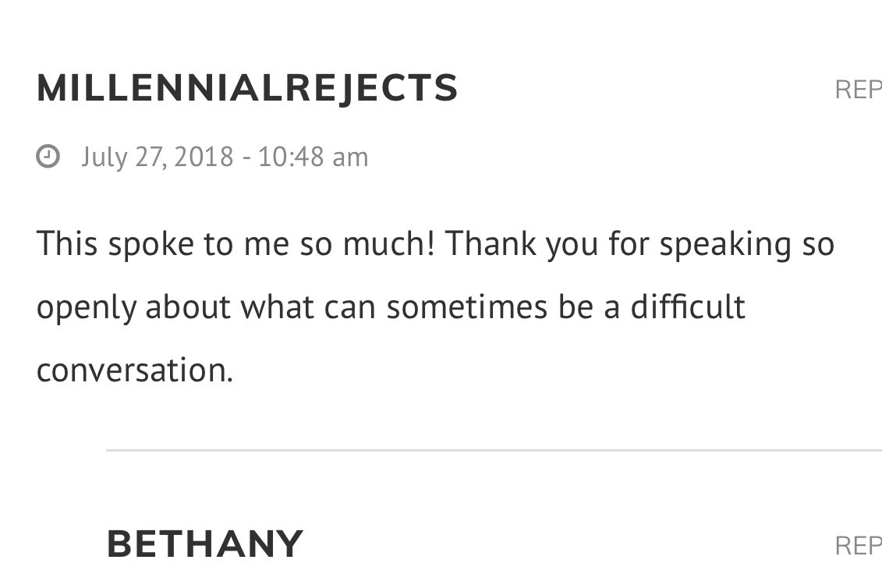The height and width of the screenshot is (588, 882).
Task: Click the word "sometimes" in the comment
Action: point(467,306)
